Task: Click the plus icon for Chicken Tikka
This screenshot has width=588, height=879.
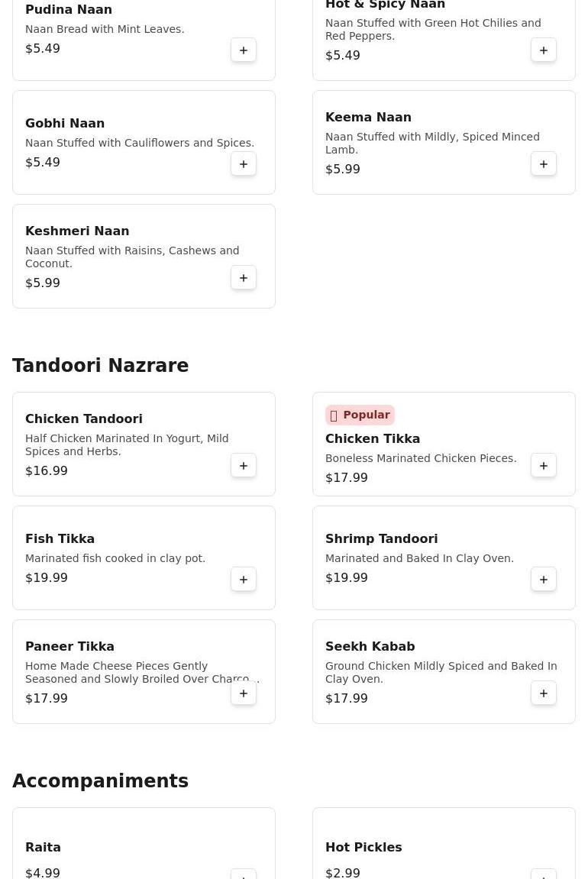Action: [x=544, y=466]
